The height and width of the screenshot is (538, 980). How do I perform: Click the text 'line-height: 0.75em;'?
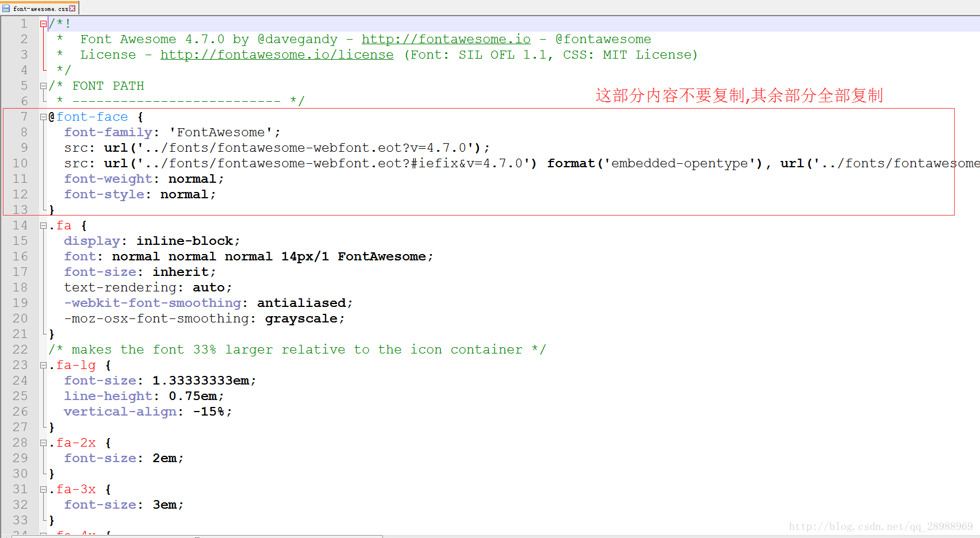144,396
